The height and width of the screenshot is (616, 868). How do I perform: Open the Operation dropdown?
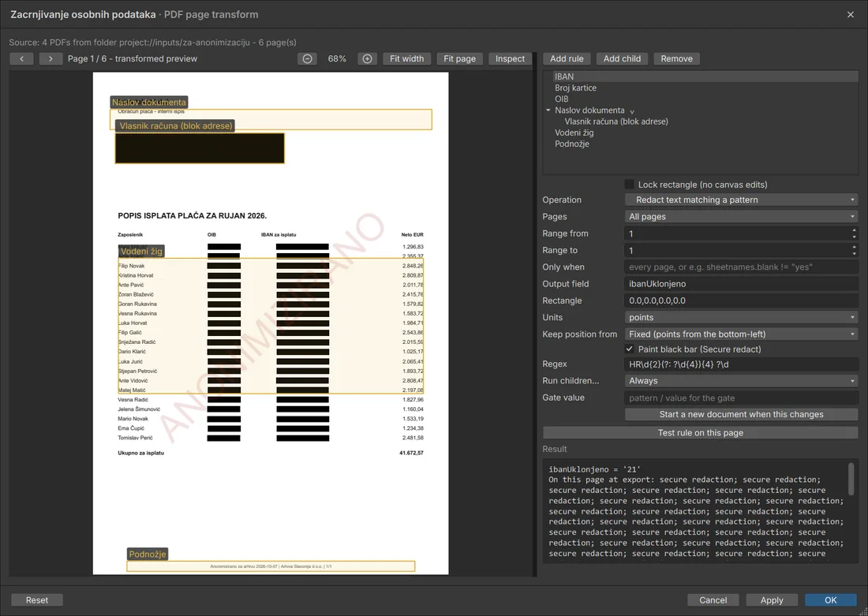click(741, 200)
